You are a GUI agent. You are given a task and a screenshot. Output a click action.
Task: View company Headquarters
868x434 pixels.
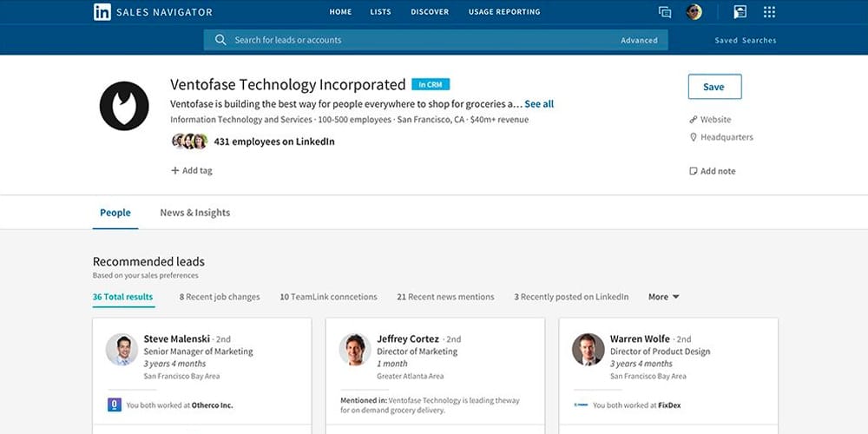(727, 137)
